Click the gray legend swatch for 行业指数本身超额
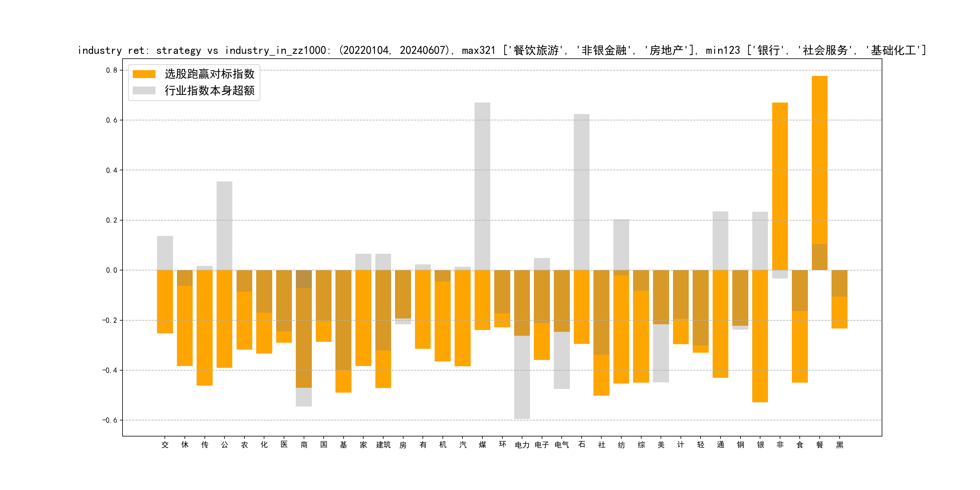Viewport: 980px width, 490px height. 144,90
